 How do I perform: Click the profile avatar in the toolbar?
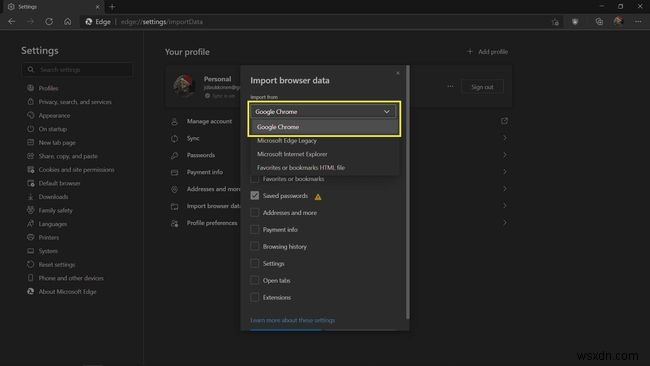618,22
